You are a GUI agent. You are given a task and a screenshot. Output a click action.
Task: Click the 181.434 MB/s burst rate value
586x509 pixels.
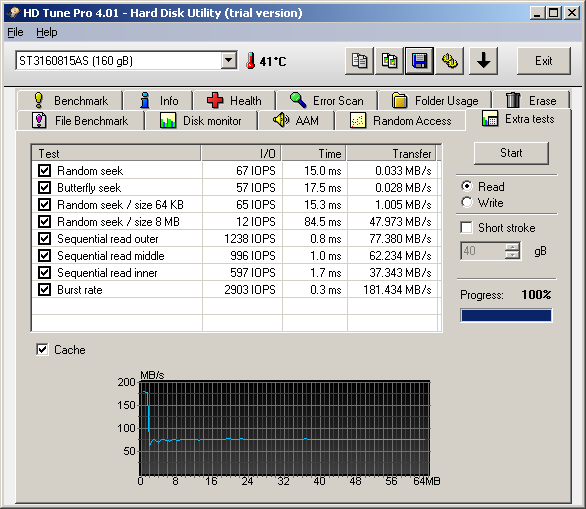click(x=397, y=290)
